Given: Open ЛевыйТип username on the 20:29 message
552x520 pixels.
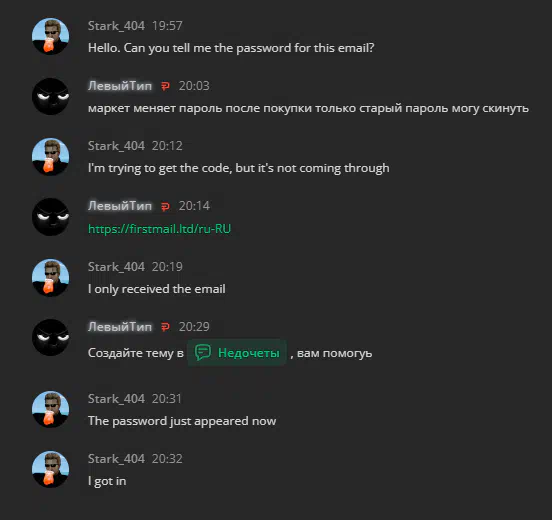Looking at the screenshot, I should [x=120, y=326].
